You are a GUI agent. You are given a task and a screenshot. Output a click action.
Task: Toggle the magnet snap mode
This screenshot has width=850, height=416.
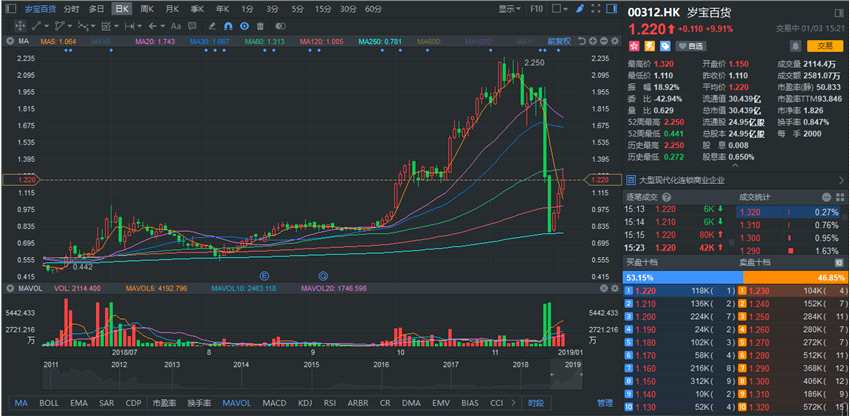point(228,26)
